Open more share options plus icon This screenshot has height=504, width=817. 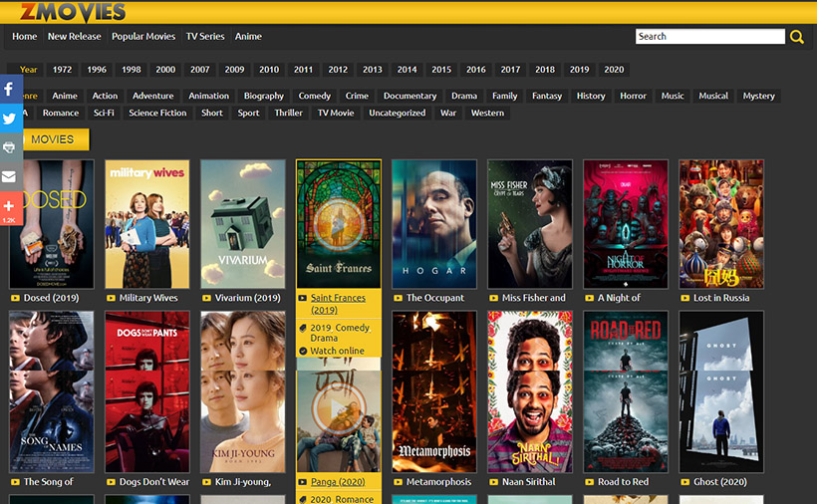point(9,208)
